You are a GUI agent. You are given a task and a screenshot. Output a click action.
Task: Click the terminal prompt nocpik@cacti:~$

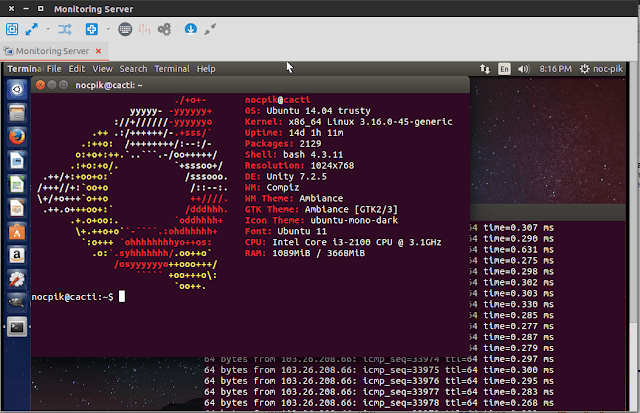click(x=72, y=297)
